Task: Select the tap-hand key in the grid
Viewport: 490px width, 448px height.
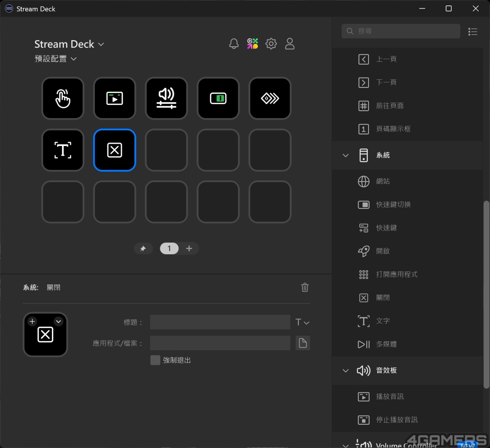Action: [x=63, y=98]
